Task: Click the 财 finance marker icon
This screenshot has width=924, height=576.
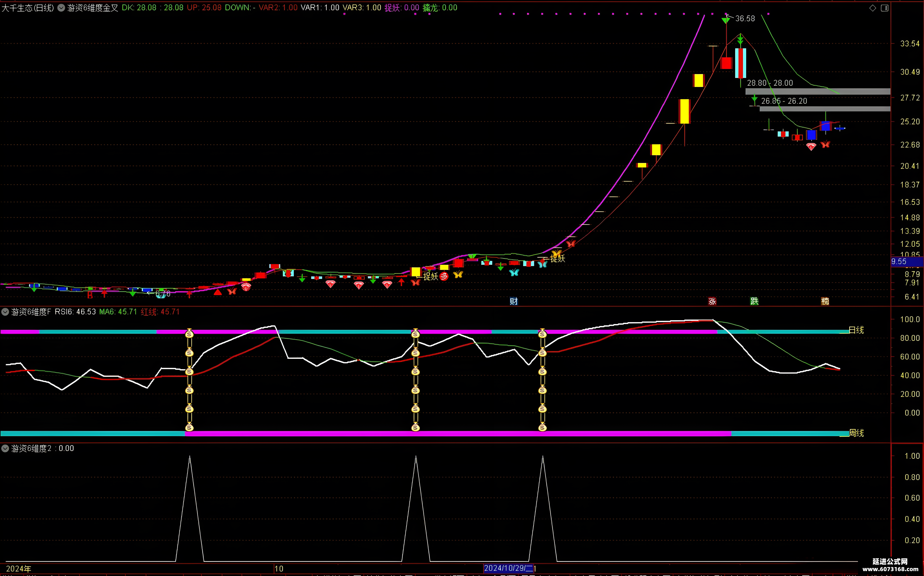Action: click(x=514, y=301)
